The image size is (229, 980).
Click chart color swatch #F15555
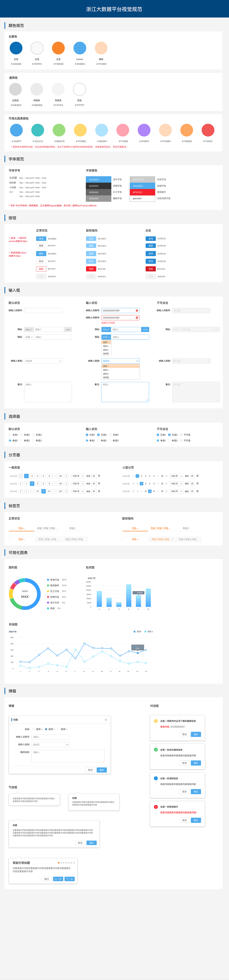pyautogui.click(x=208, y=130)
